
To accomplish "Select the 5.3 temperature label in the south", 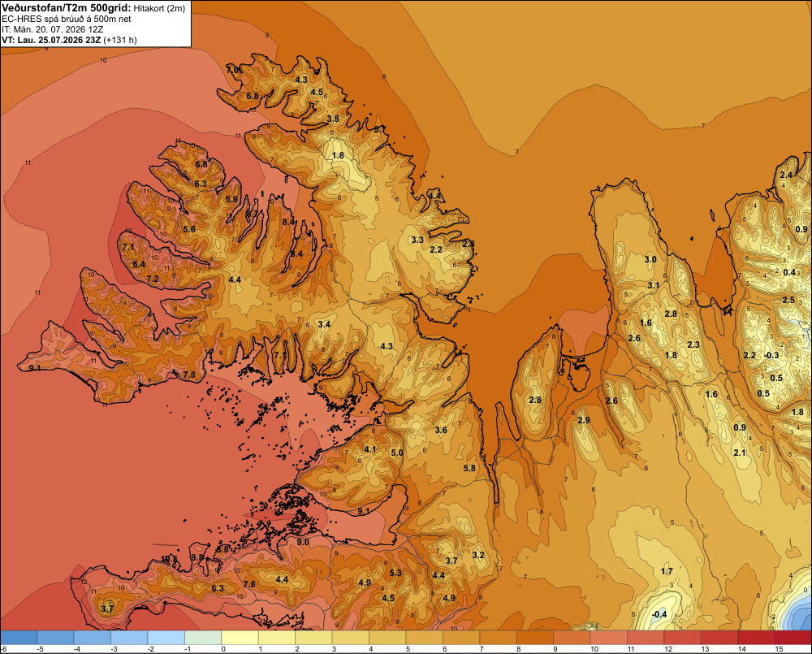I will (395, 573).
